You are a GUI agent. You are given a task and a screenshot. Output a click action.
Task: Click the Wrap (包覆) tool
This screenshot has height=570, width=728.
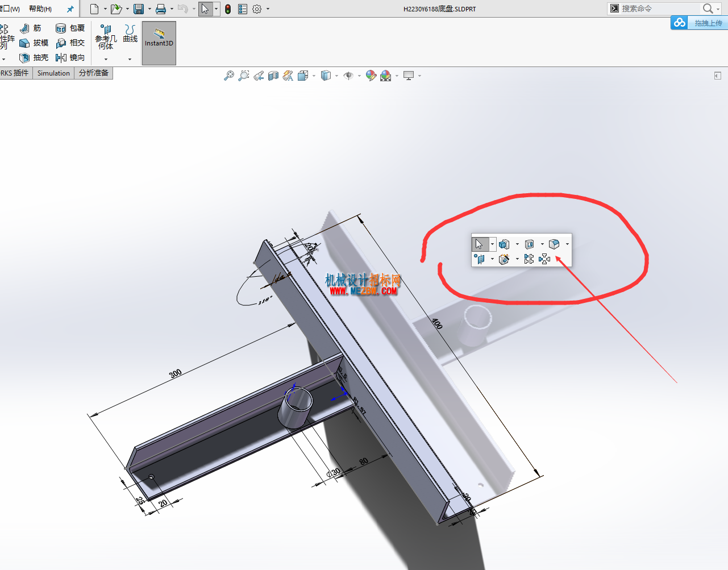click(x=61, y=28)
